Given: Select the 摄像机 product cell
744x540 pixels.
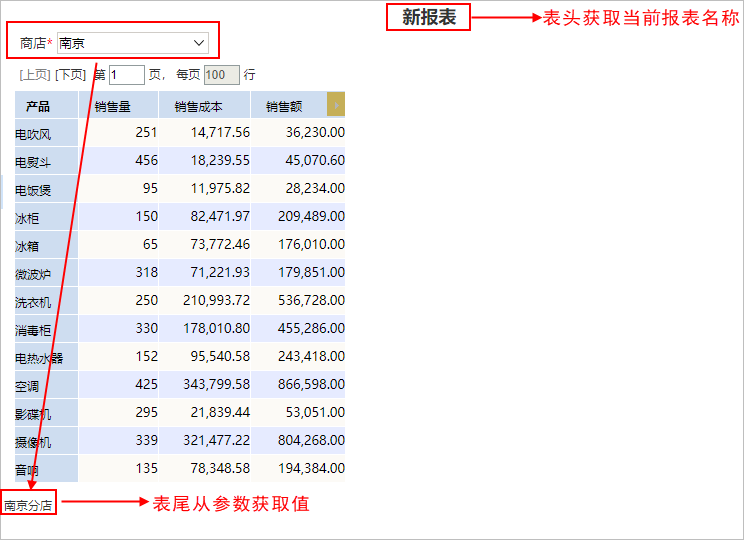Looking at the screenshot, I should point(46,441).
